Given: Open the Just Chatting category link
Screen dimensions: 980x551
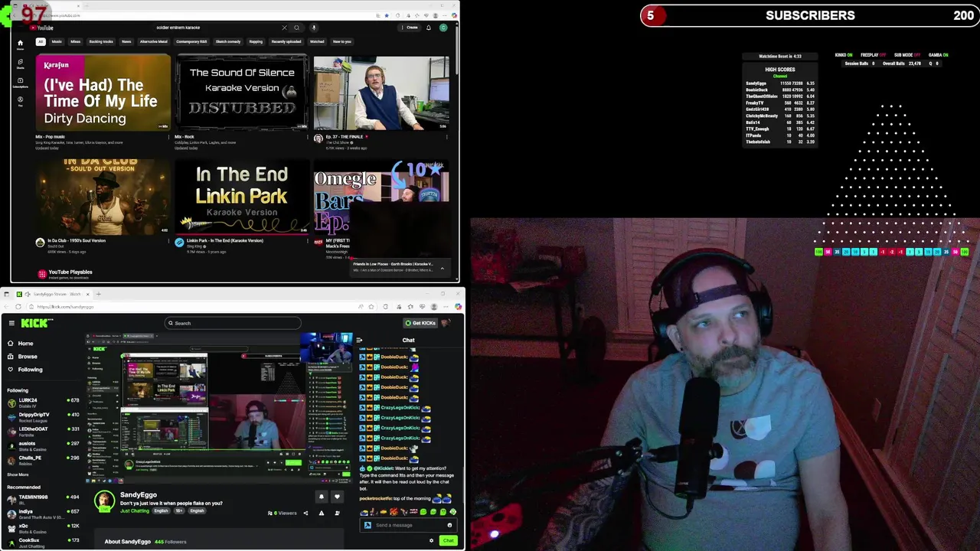Looking at the screenshot, I should click(134, 510).
